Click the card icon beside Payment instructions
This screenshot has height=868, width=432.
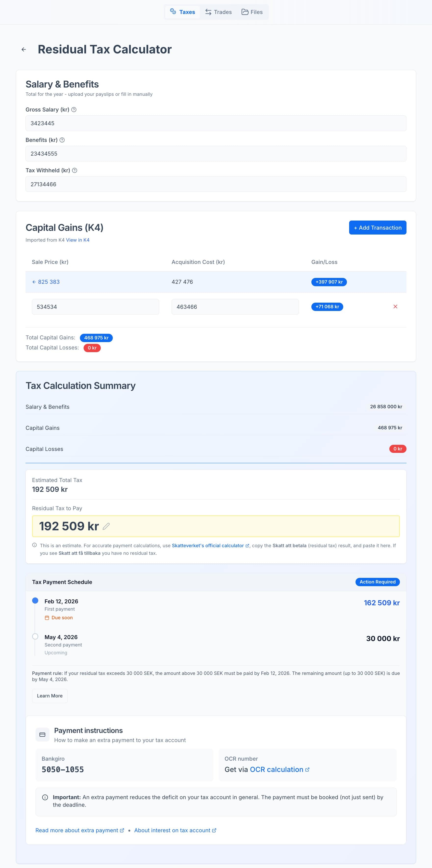pyautogui.click(x=42, y=735)
